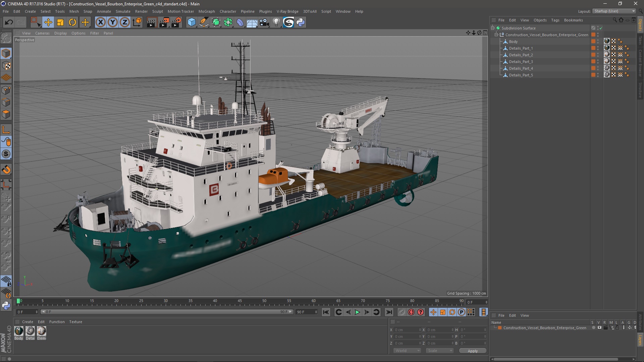Image resolution: width=644 pixels, height=362 pixels.
Task: Click the Python script icon in toolbar
Action: point(301,22)
